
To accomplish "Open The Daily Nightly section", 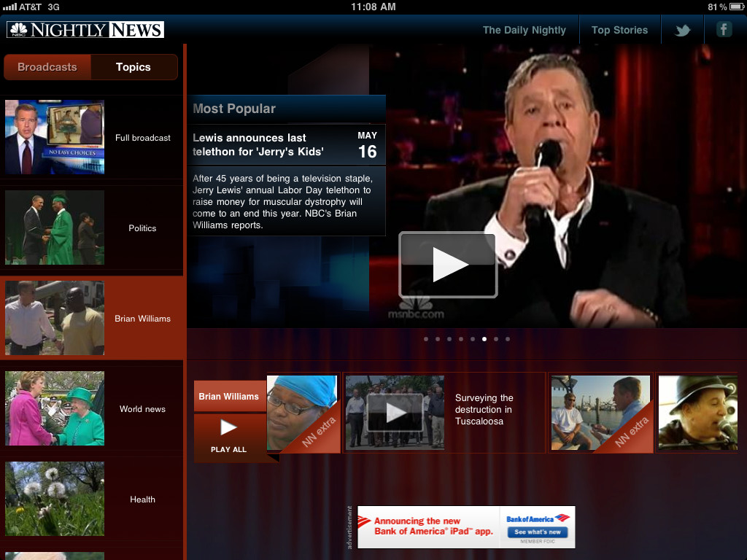I will [x=525, y=30].
